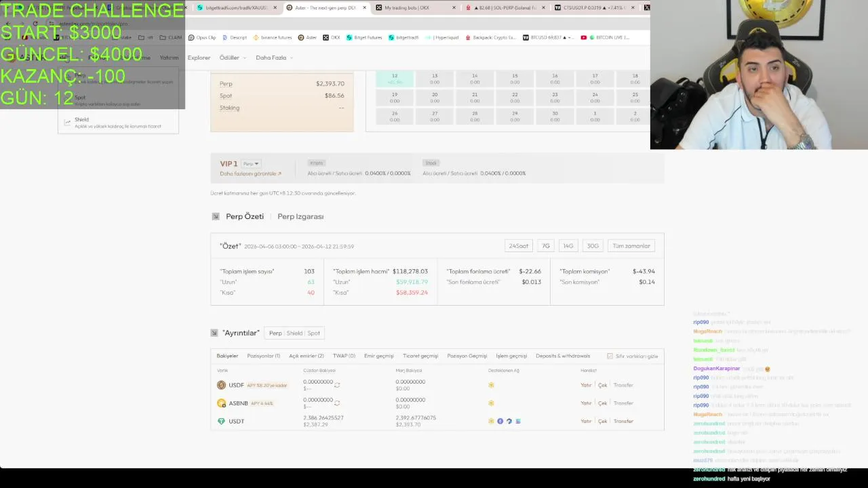Open the Bitget Futures bookmark

pos(364,37)
